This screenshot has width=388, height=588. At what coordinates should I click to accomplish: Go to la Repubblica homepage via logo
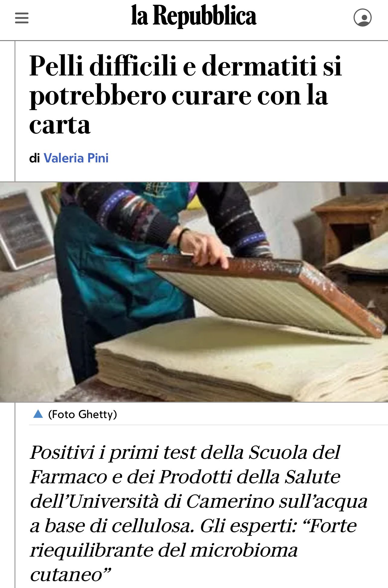194,16
